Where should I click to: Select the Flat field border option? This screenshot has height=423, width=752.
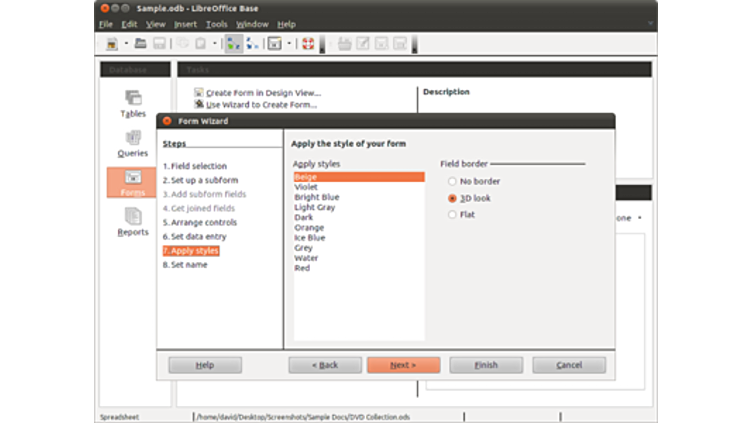(453, 214)
